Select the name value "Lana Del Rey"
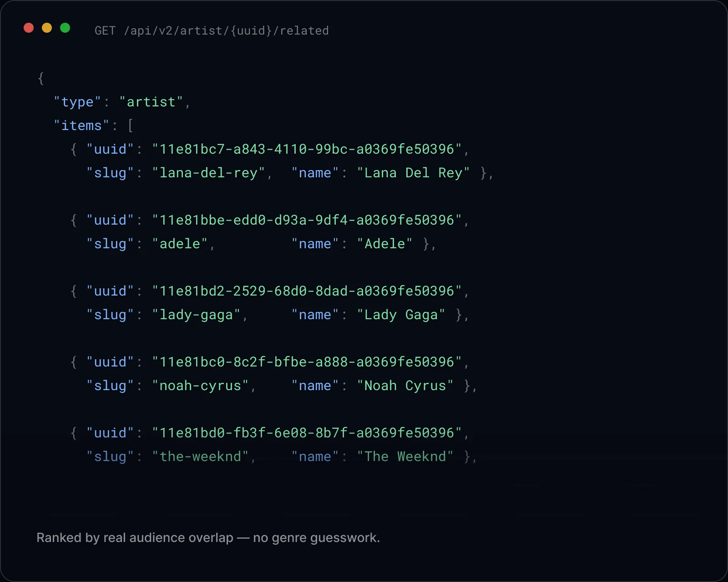Viewport: 728px width, 582px height. (x=413, y=173)
